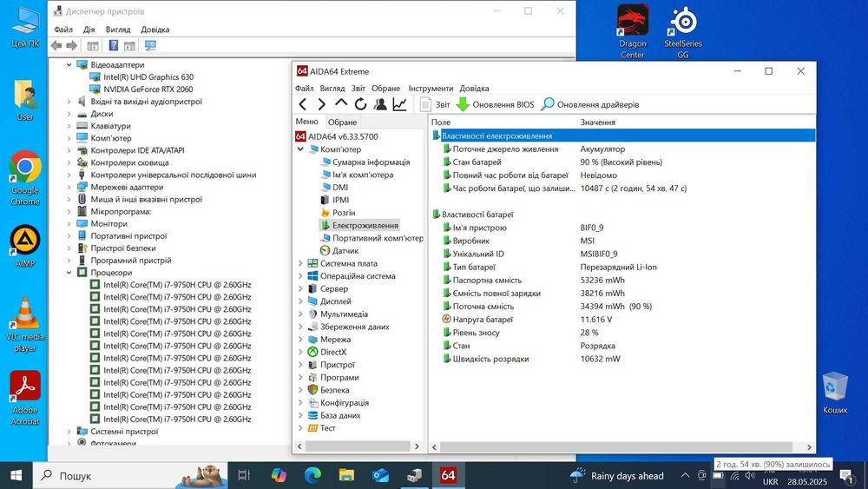Viewport: 868px width, 489px height.
Task: Open the Файл menu in AIDA64
Action: [x=305, y=88]
